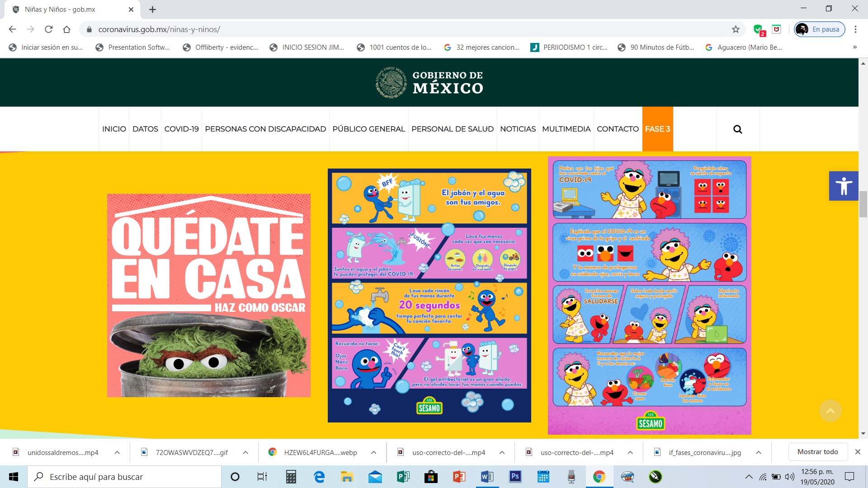Open PowerPoint from the taskbar
Viewport: 868px width, 488px height.
[x=459, y=477]
